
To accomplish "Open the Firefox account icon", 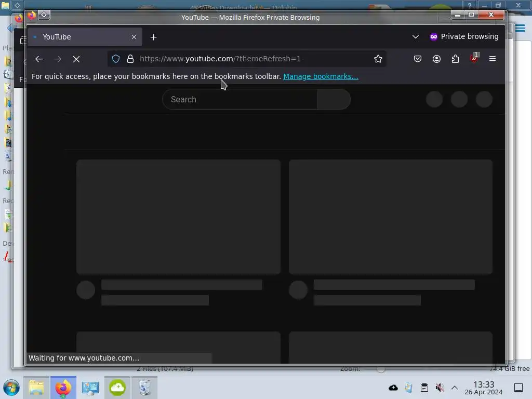I will [x=436, y=59].
